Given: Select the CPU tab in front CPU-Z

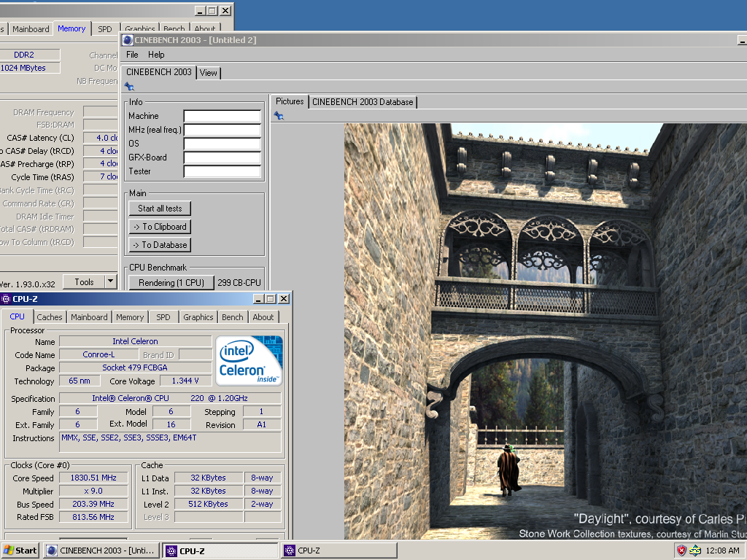Looking at the screenshot, I should [x=18, y=316].
